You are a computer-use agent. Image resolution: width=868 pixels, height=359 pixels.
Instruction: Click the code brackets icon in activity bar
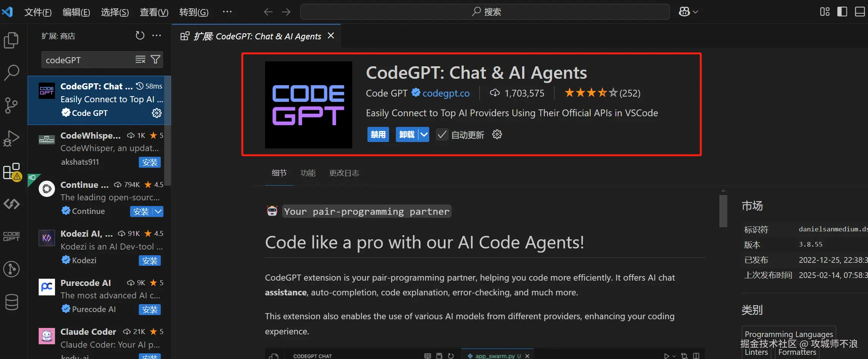pyautogui.click(x=11, y=204)
